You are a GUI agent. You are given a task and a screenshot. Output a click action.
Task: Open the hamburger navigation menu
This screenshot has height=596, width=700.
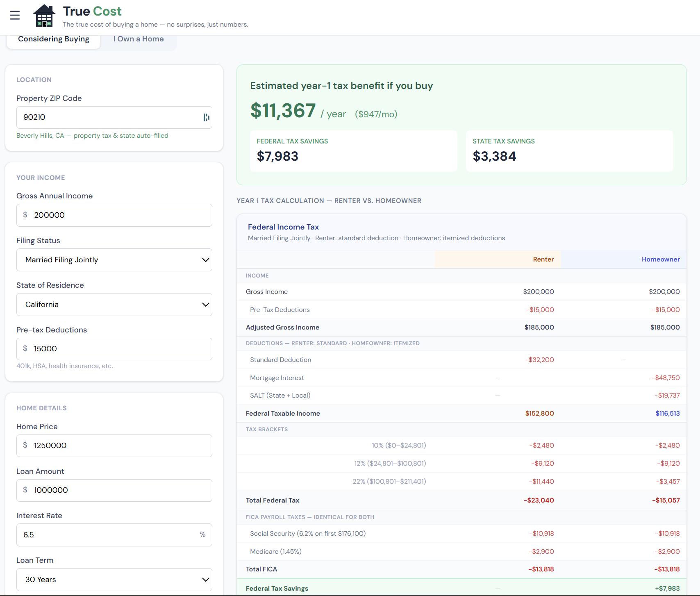(15, 16)
